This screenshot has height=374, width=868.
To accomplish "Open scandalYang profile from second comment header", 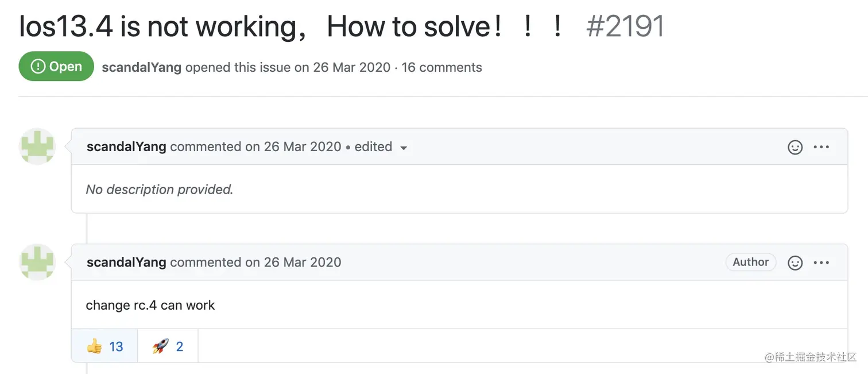I will [x=126, y=263].
